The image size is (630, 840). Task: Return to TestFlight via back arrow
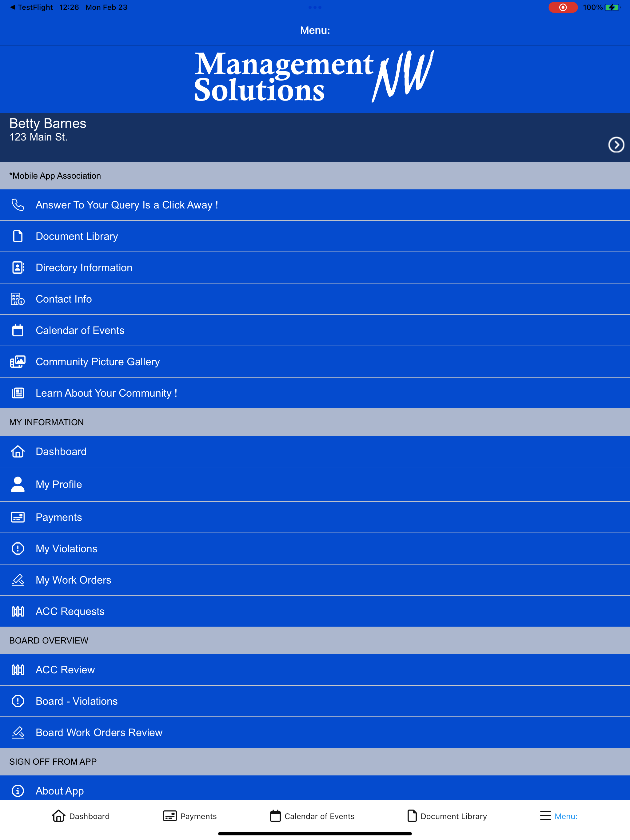(x=31, y=7)
